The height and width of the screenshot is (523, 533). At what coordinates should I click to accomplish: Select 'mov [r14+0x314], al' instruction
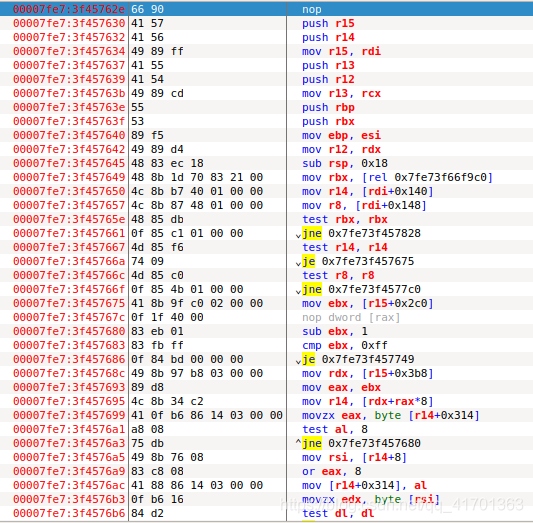pos(364,485)
